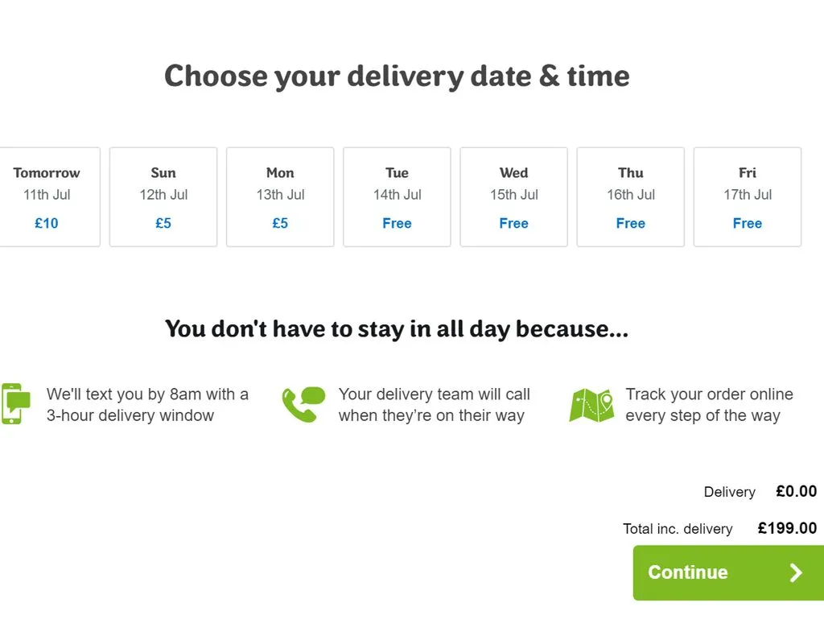The width and height of the screenshot is (824, 644).
Task: Select Tomorrow 11th Jul delivery for £10
Action: 47,196
